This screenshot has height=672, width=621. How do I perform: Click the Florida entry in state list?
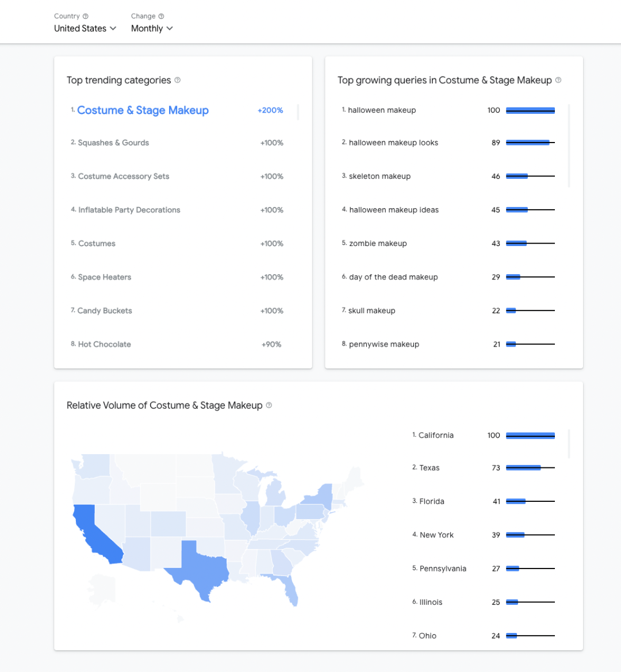(432, 501)
